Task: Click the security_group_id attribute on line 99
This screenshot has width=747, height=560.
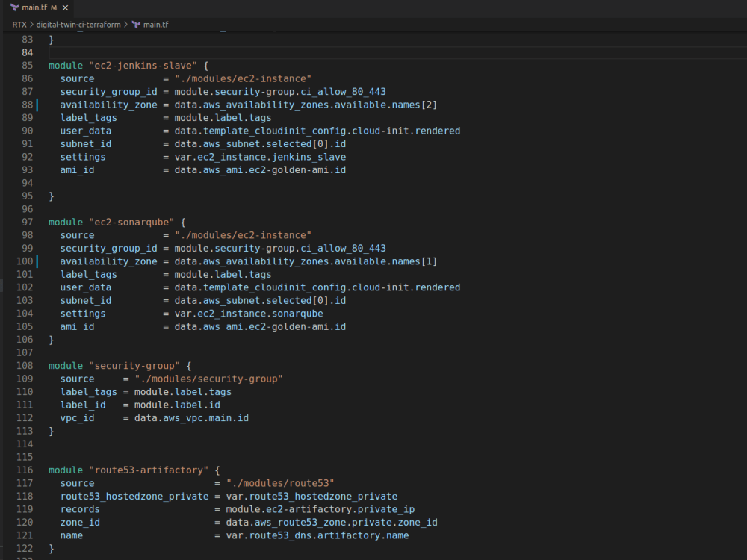Action: point(108,248)
